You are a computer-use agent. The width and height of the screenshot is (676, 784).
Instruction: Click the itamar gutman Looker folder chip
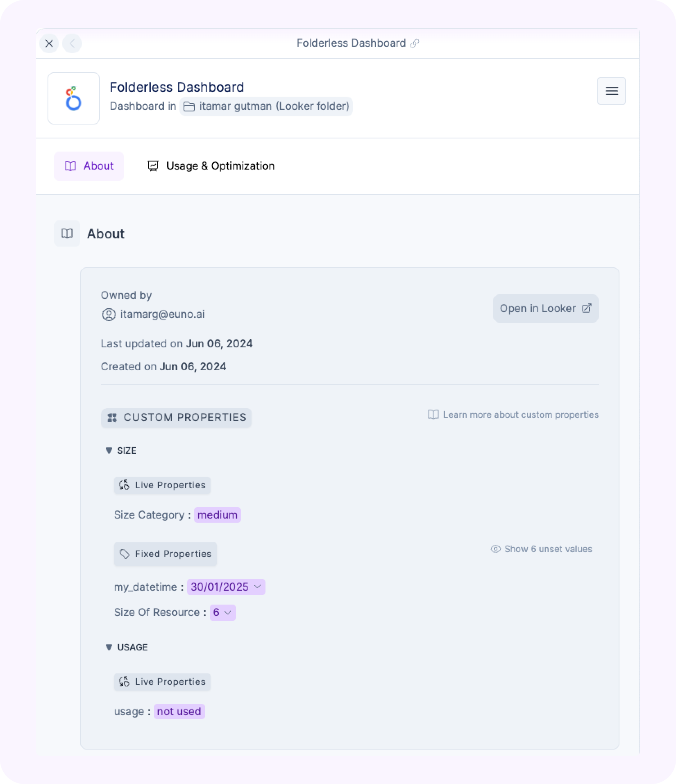click(x=266, y=106)
